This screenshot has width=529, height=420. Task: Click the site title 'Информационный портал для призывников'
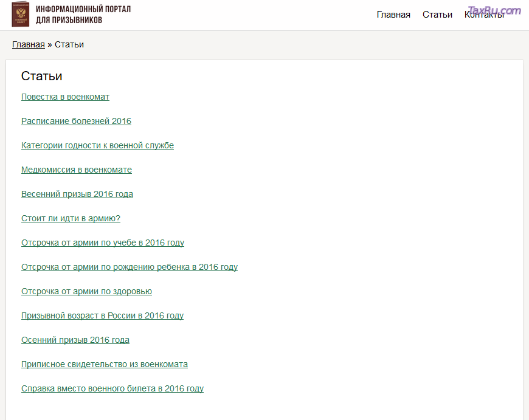click(x=83, y=15)
